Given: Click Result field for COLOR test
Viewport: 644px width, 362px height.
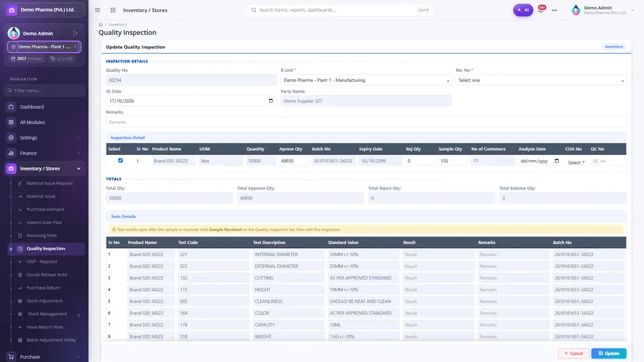Looking at the screenshot, I should click(x=438, y=313).
